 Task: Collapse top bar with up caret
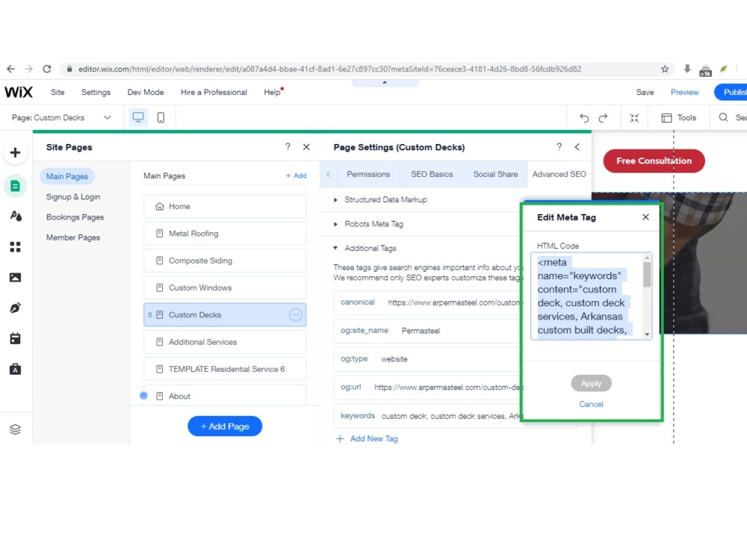pos(385,83)
